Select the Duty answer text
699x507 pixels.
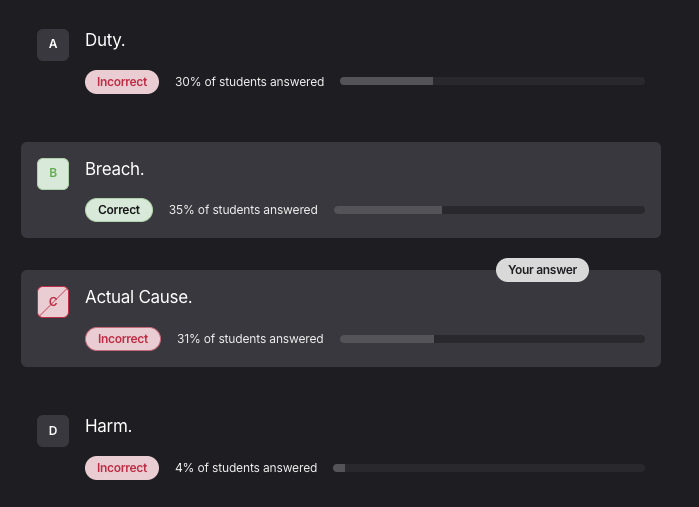click(x=105, y=40)
